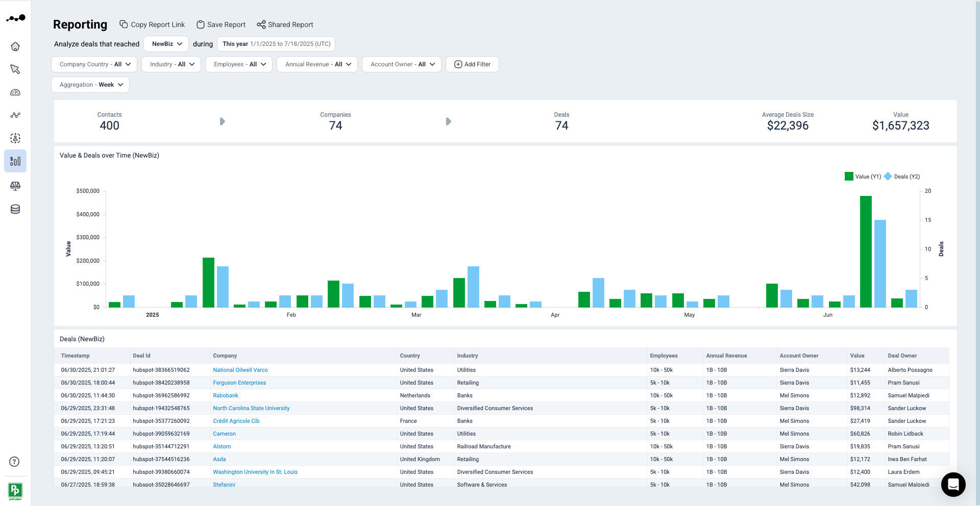Open the balance scales icon in sidebar
Image resolution: width=980 pixels, height=506 pixels.
[15, 186]
